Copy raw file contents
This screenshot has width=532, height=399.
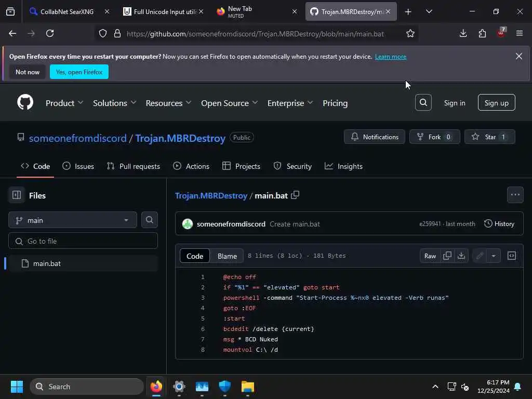[447, 256]
